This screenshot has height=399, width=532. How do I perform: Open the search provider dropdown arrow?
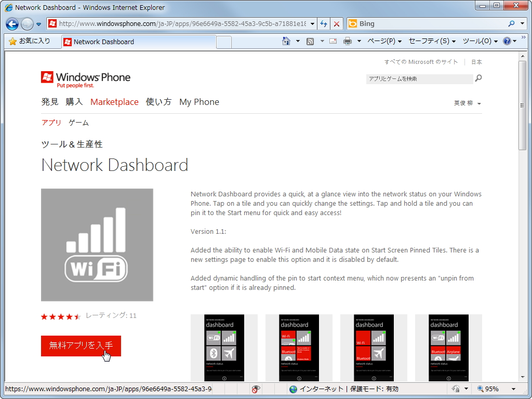pyautogui.click(x=523, y=24)
